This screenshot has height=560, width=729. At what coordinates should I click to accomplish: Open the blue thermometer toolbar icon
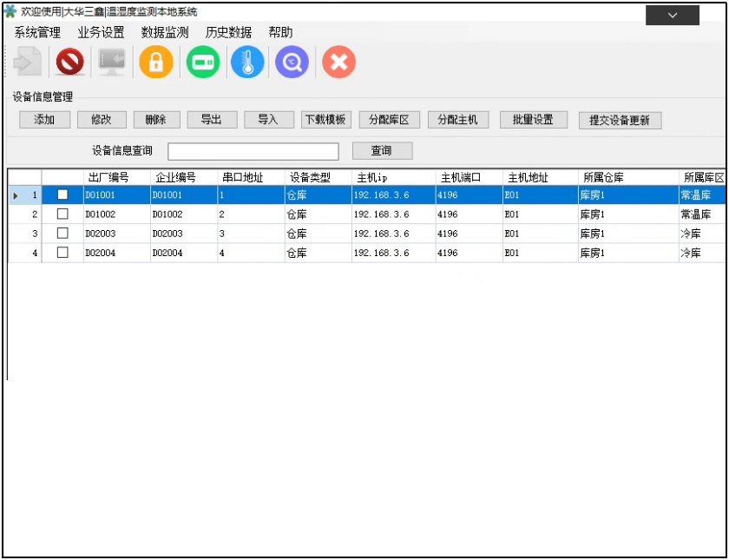pyautogui.click(x=247, y=63)
